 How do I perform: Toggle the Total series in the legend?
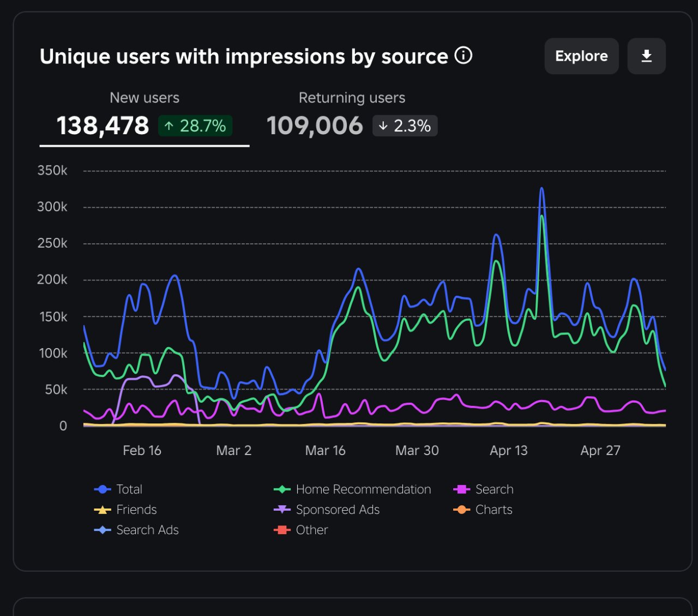[118, 489]
